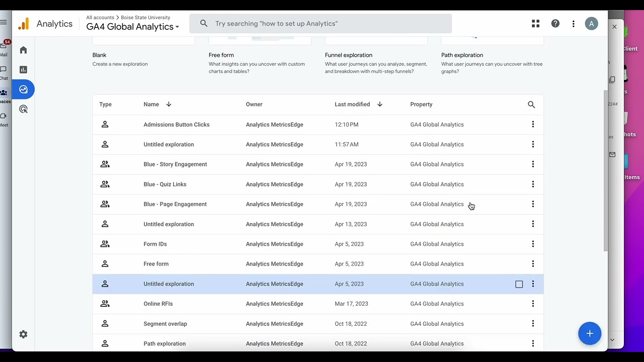Focus the Analytics search field
The image size is (644, 362).
tap(320, 24)
